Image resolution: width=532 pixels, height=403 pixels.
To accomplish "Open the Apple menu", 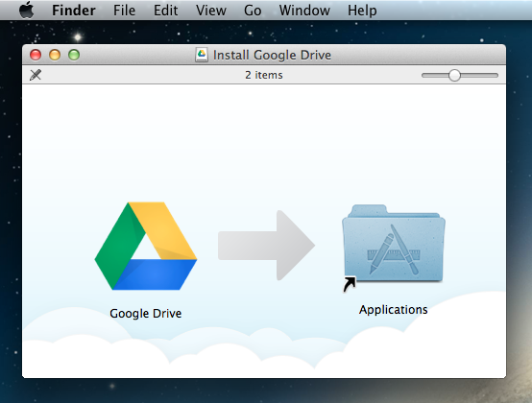I will click(x=27, y=10).
